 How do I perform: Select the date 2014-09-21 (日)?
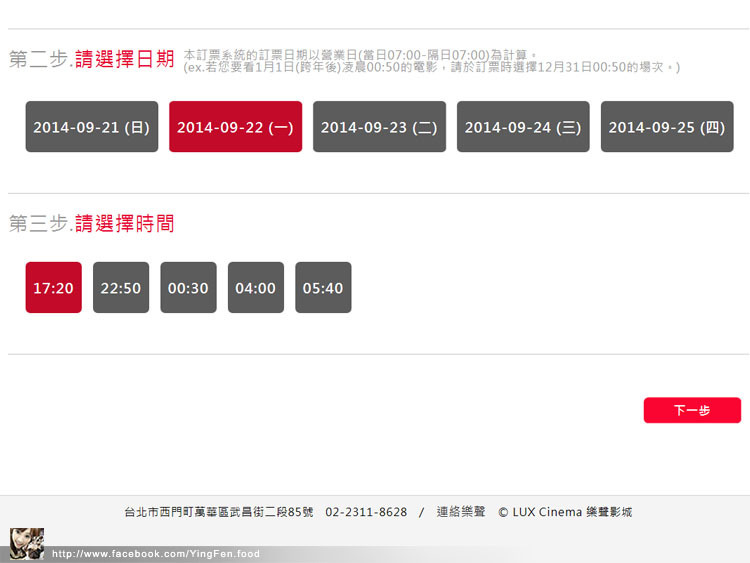[92, 127]
